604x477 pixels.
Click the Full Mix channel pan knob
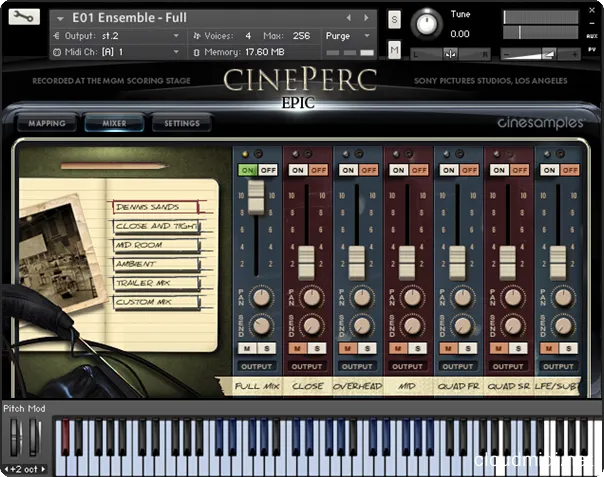tap(259, 297)
